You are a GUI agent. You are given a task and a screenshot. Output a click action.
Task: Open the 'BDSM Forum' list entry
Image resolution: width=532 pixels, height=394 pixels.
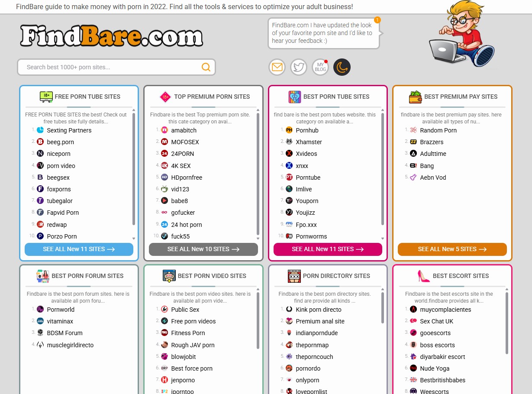64,333
